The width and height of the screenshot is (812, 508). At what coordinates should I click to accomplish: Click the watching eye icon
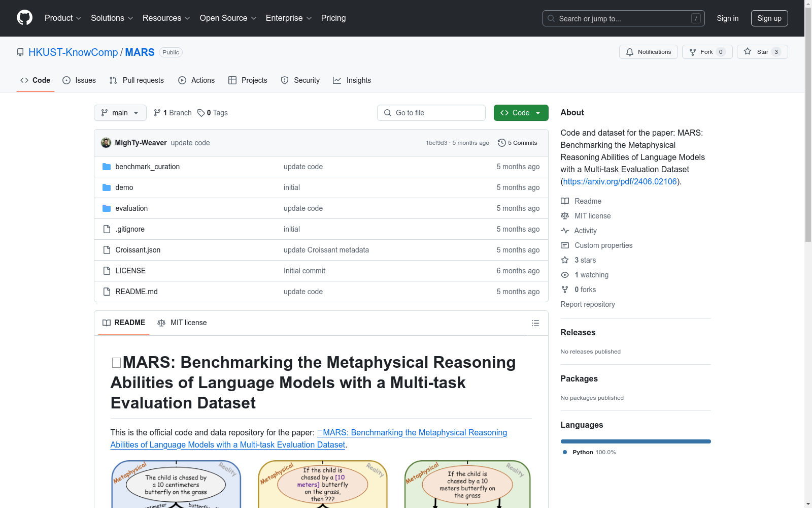coord(565,275)
